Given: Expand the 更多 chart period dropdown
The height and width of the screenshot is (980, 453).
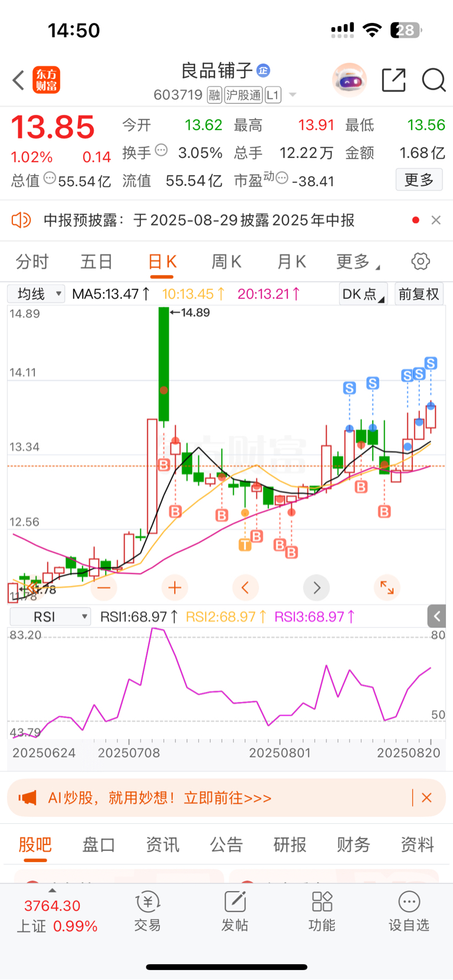Looking at the screenshot, I should [x=357, y=261].
